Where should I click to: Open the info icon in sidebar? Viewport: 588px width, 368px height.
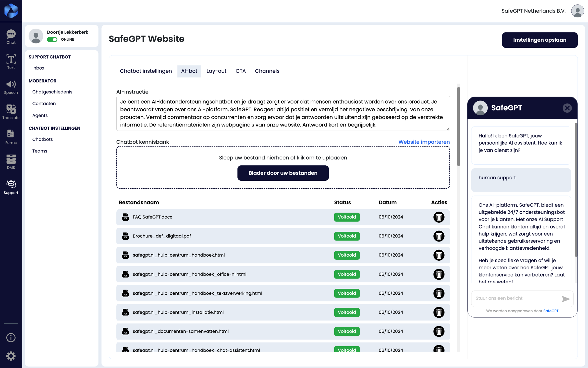pyautogui.click(x=11, y=338)
